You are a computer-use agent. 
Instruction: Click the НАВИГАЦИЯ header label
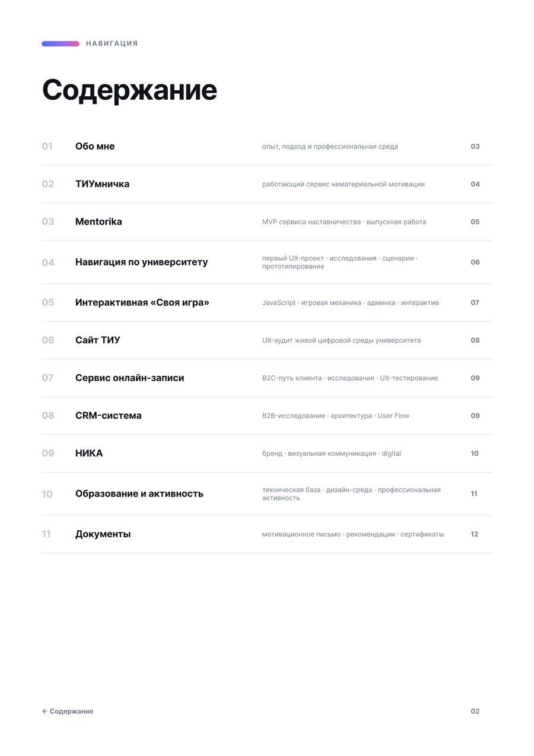click(112, 43)
